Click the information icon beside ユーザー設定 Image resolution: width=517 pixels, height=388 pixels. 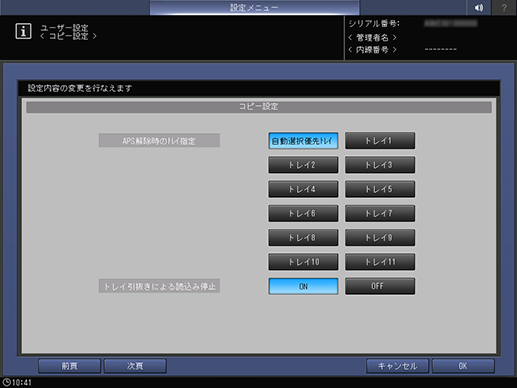23,31
